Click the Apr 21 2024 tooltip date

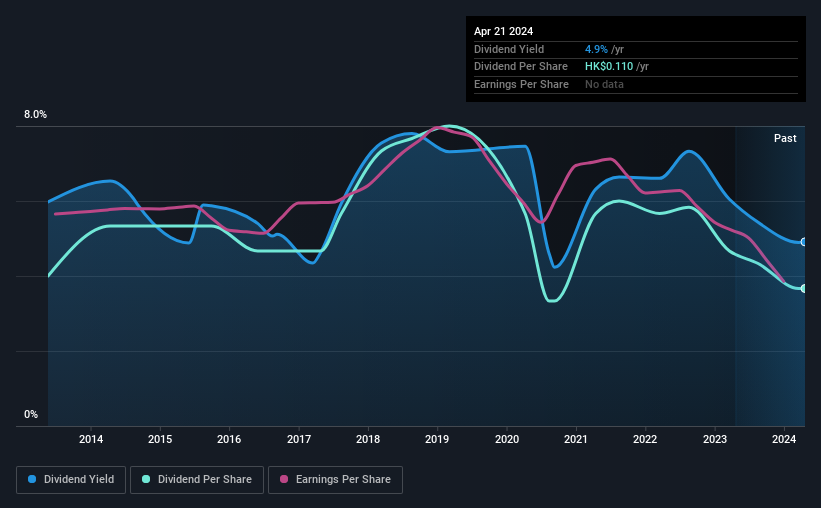503,31
